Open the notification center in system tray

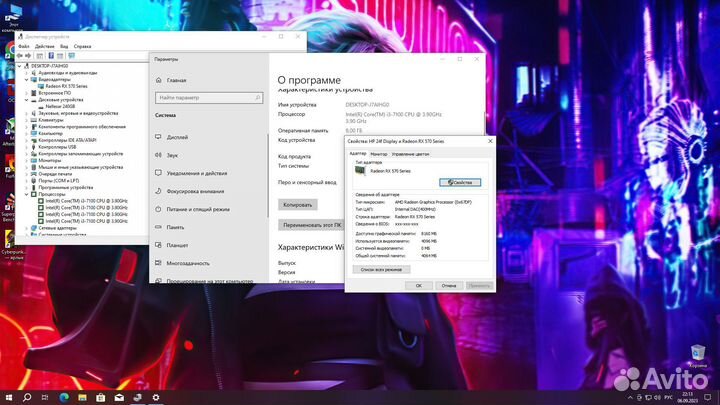pyautogui.click(x=708, y=397)
